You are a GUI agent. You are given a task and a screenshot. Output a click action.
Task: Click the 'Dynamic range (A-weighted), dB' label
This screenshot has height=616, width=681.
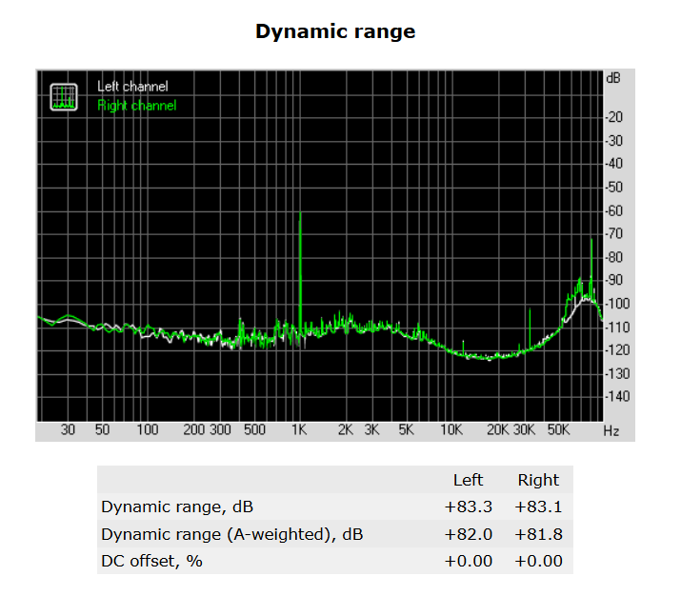coord(232,534)
